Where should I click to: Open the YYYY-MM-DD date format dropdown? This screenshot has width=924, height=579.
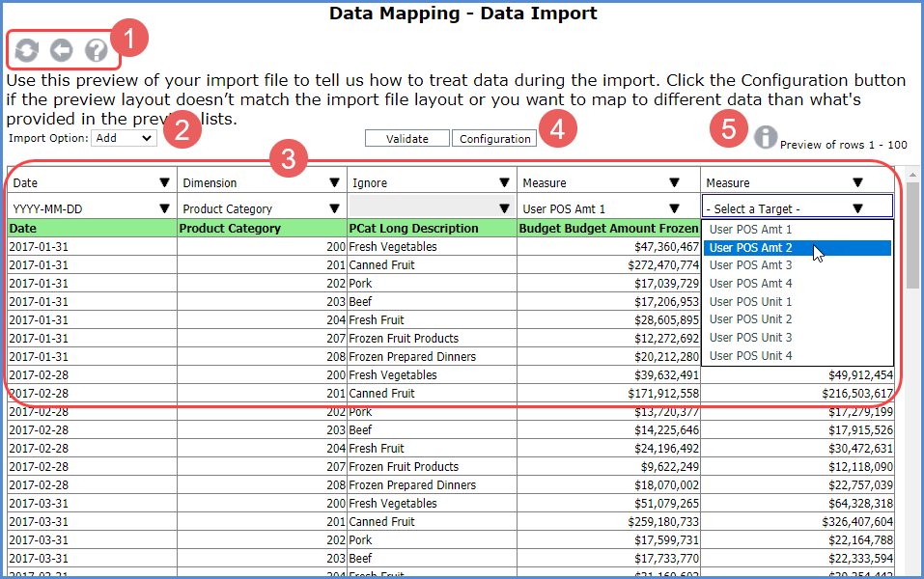92,208
